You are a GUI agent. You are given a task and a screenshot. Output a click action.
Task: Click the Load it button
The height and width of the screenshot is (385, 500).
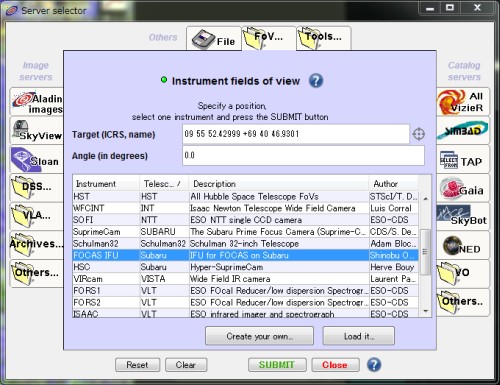[x=359, y=336]
